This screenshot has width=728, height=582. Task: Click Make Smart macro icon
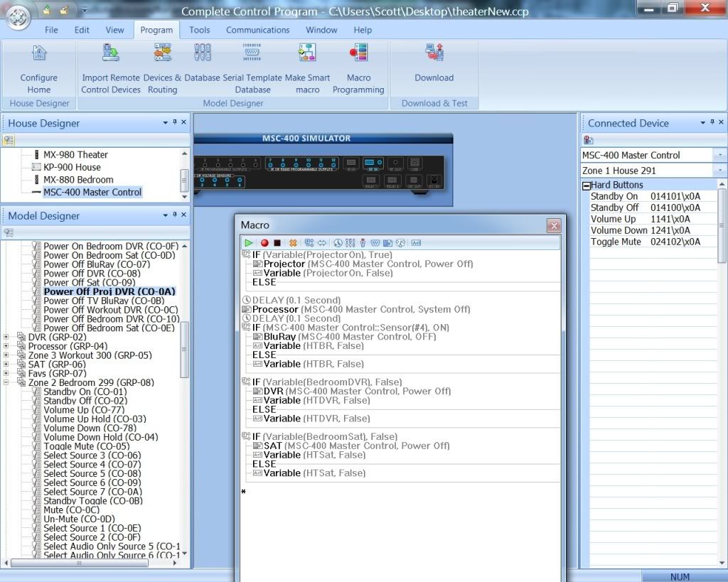click(x=307, y=53)
